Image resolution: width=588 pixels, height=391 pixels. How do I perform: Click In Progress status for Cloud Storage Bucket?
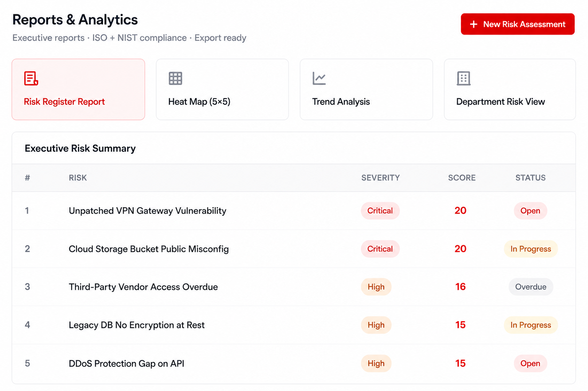pyautogui.click(x=531, y=249)
